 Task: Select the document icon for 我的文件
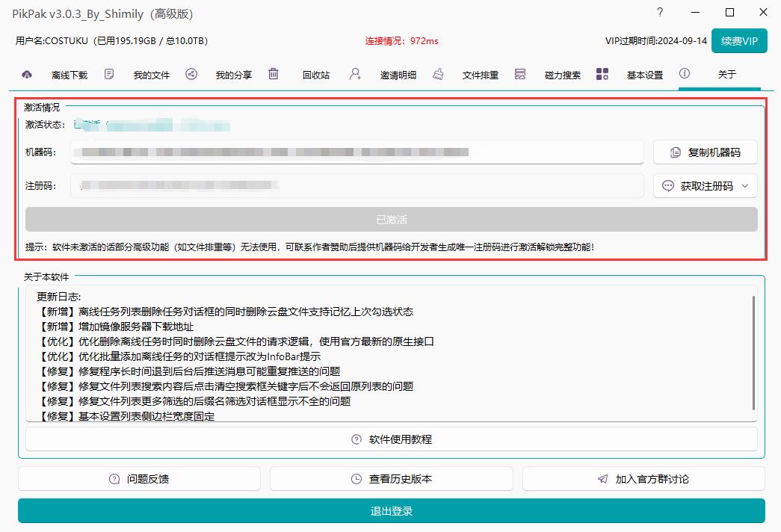(x=110, y=74)
